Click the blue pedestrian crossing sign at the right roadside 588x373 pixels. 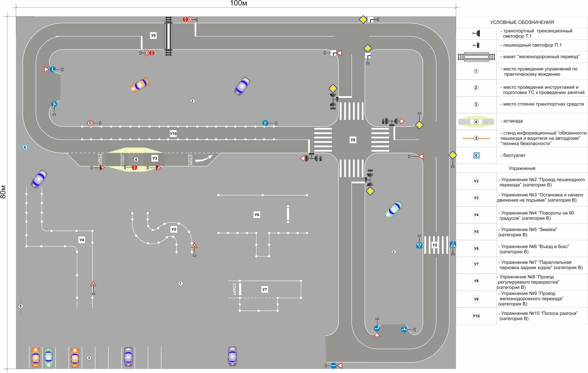453,245
